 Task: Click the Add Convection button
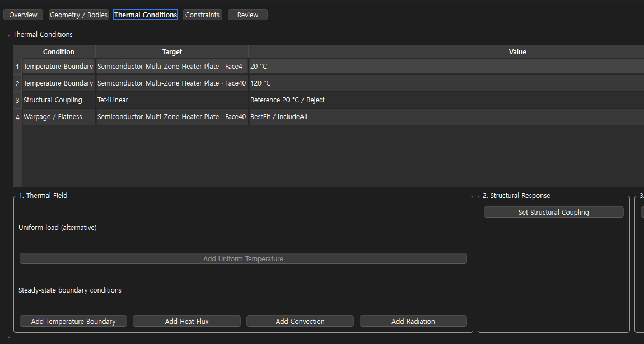point(300,321)
